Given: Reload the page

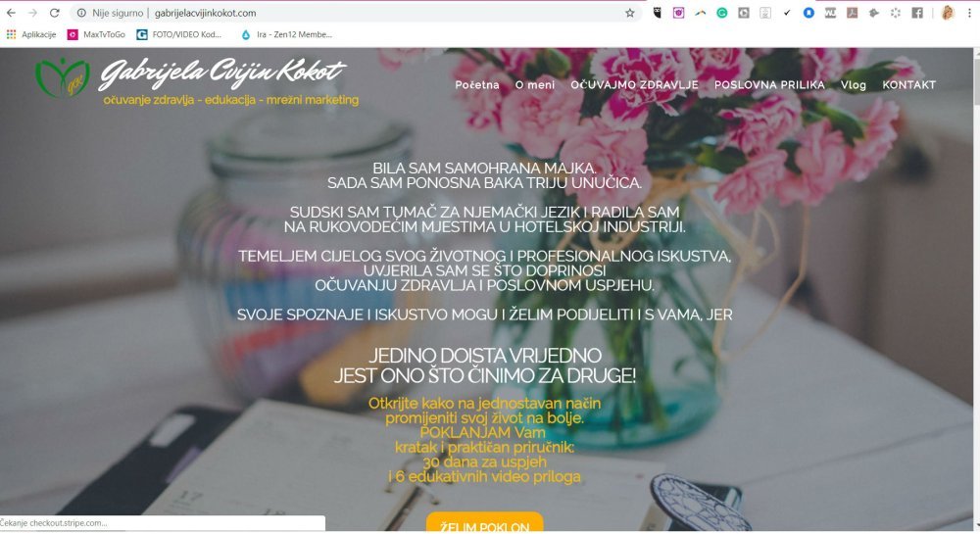Looking at the screenshot, I should pyautogui.click(x=54, y=13).
